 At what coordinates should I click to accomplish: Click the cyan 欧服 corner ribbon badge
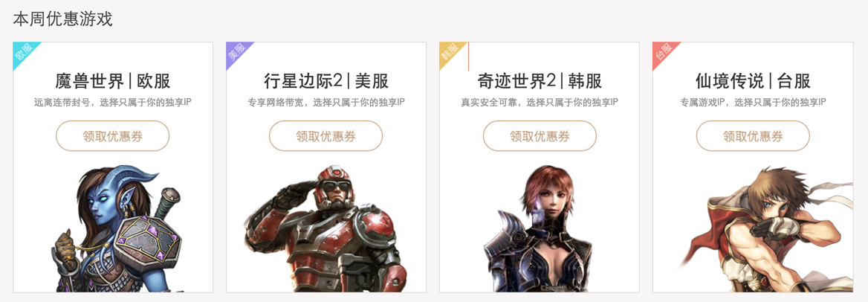coord(23,53)
